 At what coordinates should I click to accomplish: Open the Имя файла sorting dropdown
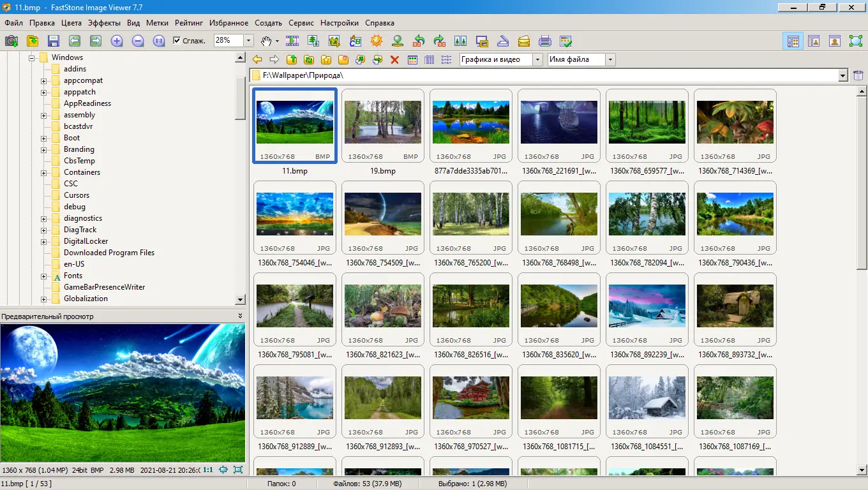[611, 59]
